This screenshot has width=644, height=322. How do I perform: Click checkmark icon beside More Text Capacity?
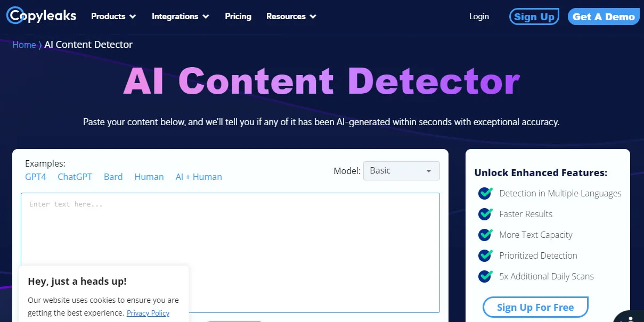[x=485, y=235]
